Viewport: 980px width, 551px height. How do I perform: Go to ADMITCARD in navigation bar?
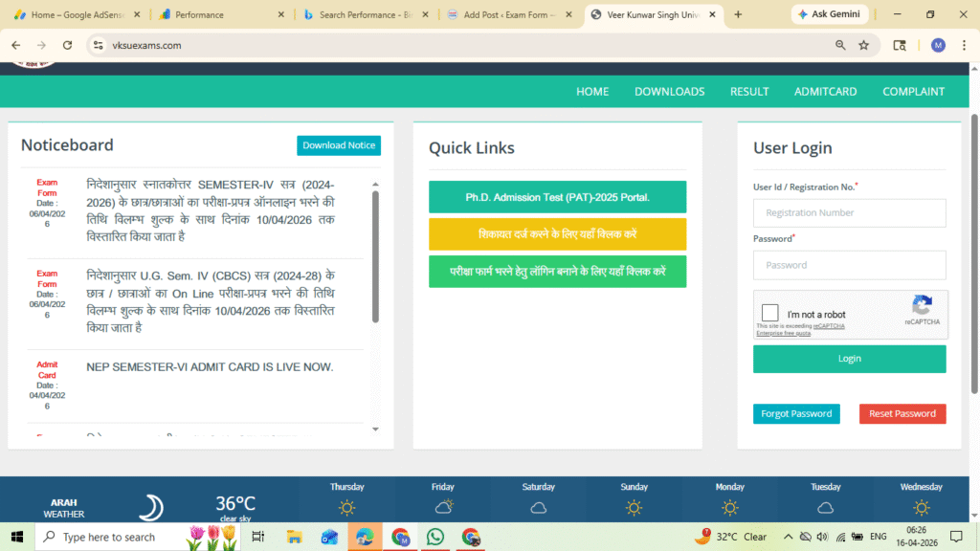click(x=825, y=92)
